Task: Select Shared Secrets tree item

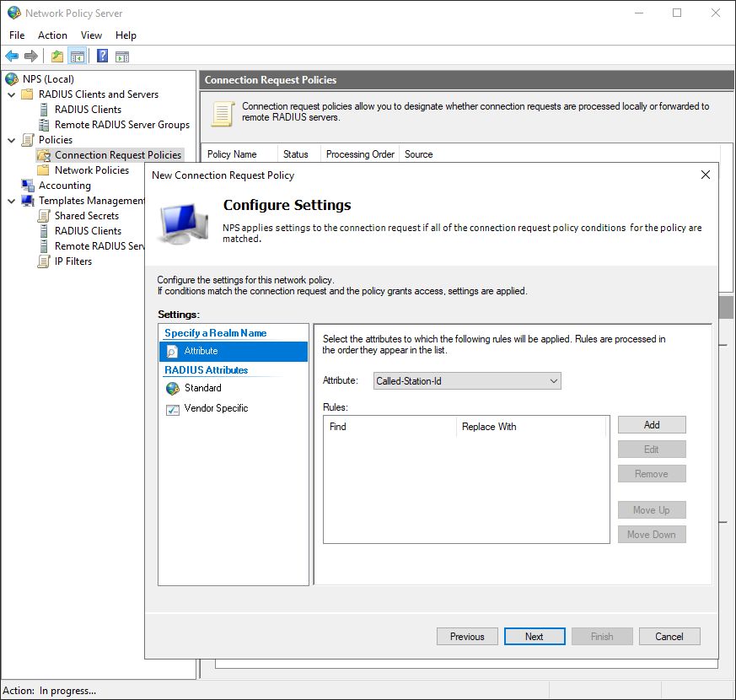Action: pos(87,216)
